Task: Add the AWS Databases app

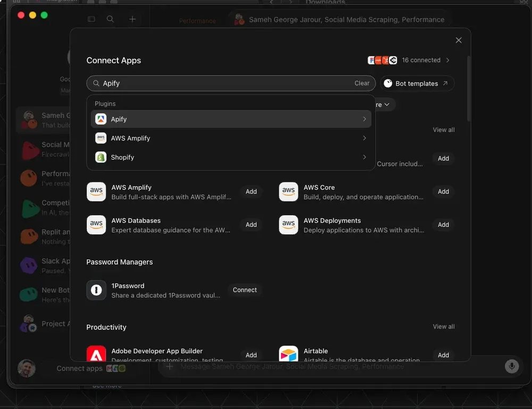Action: click(251, 224)
